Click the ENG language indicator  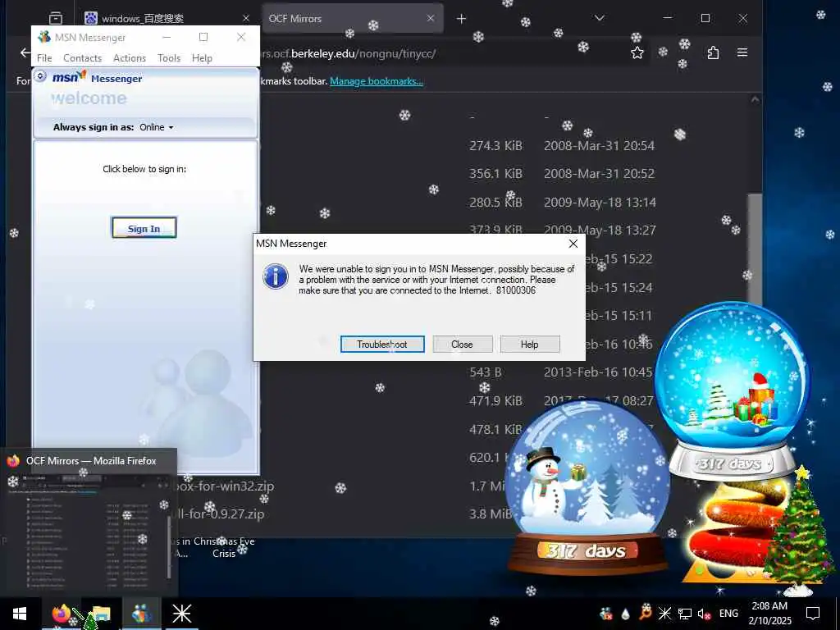[x=728, y=614]
